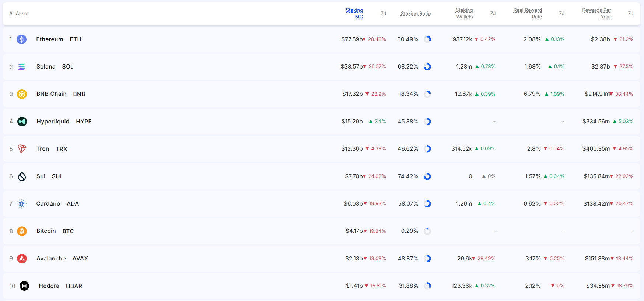Click the Avalanche logo icon
Screen dimensions: 644x301
[x=22, y=259]
